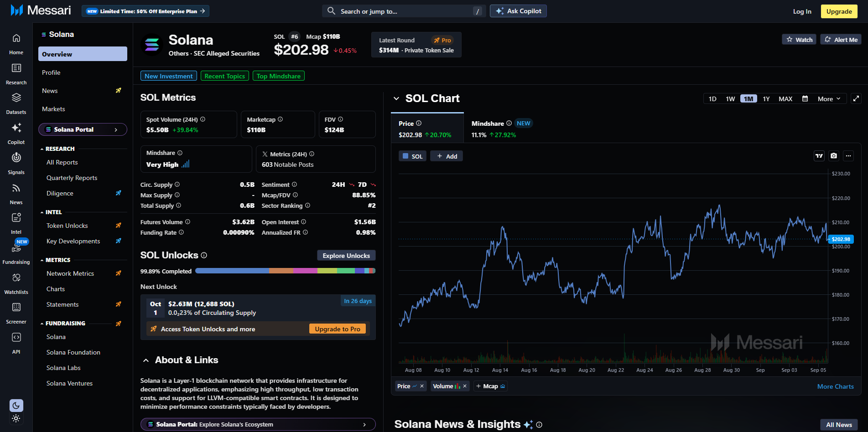Collapse the About & Links section

[x=146, y=360]
